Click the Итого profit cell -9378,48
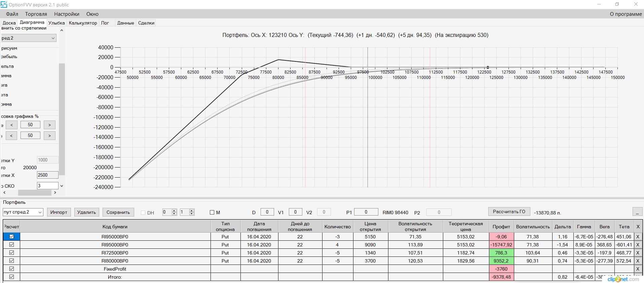Screen dimensions: 644x283 [x=501, y=277]
